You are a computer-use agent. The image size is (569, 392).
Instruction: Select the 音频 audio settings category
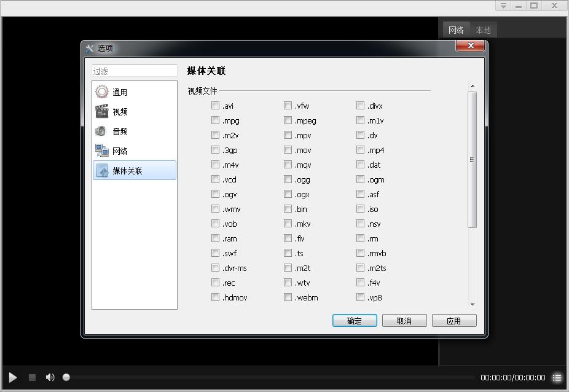click(x=135, y=131)
